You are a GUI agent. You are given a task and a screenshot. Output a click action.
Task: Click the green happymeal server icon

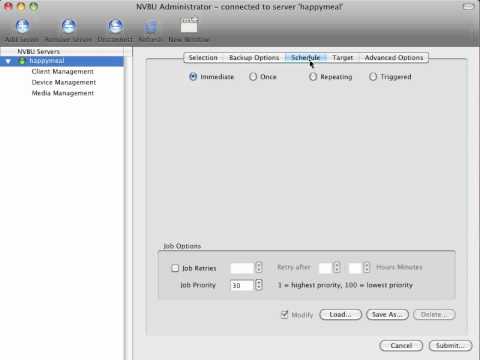(x=22, y=61)
